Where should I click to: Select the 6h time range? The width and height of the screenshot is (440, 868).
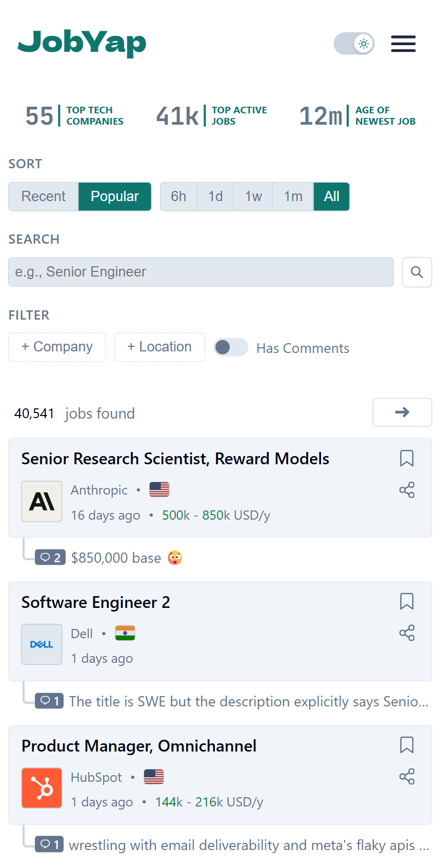click(178, 196)
